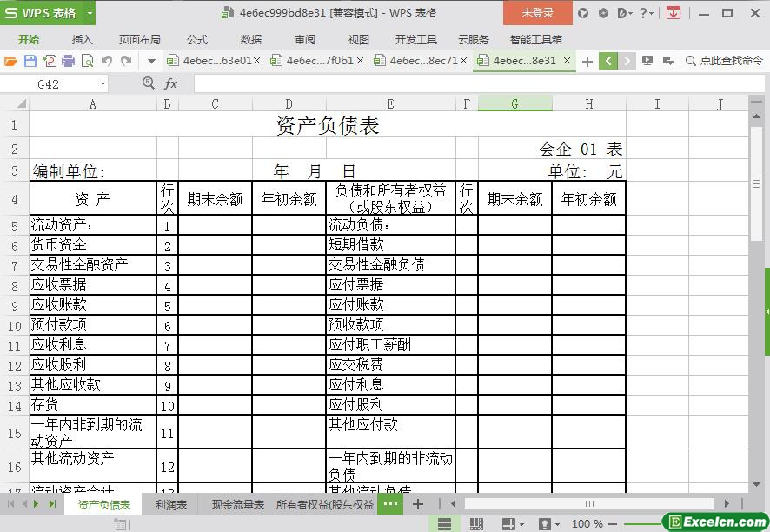Select the 利润表 sheet tab
Image resolution: width=770 pixels, height=532 pixels.
[171, 504]
